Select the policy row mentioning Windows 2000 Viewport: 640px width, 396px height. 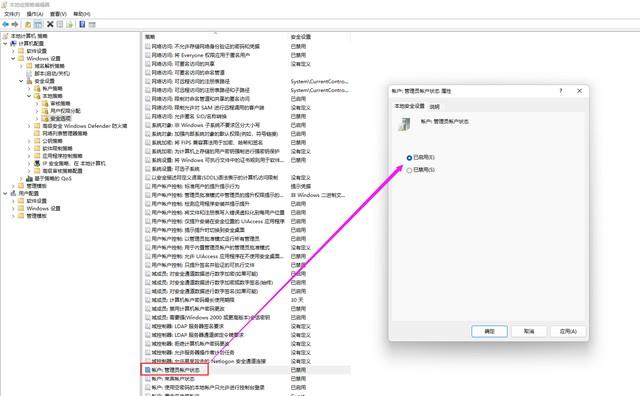pyautogui.click(x=247, y=317)
